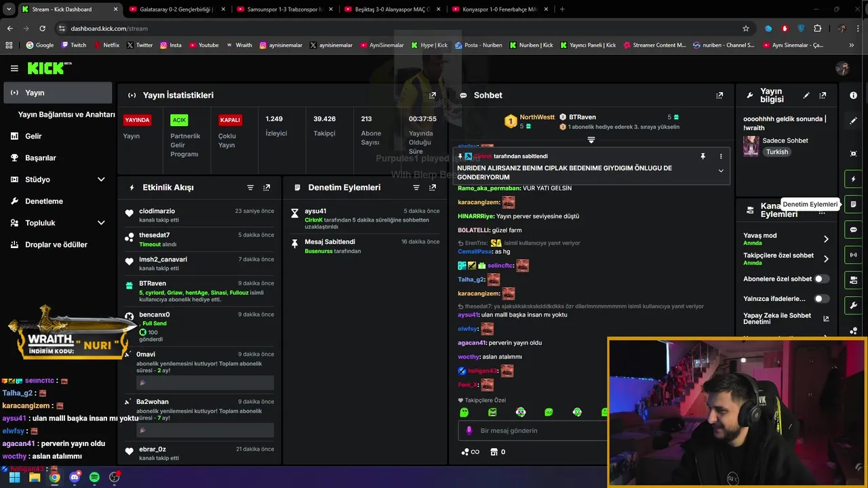Switch to Galatasaray 0-2 Gençlerbirliği tab

point(175,9)
